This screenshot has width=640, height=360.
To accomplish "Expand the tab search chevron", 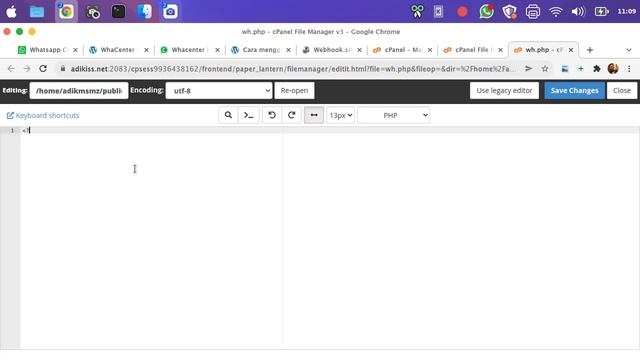I will [629, 50].
